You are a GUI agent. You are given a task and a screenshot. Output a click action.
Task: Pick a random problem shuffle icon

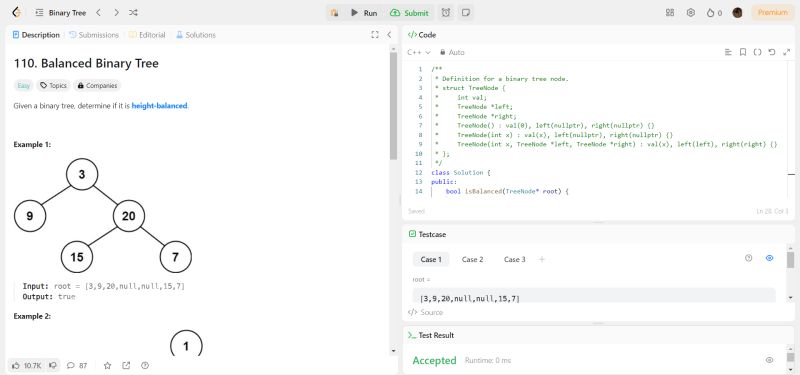pyautogui.click(x=133, y=13)
